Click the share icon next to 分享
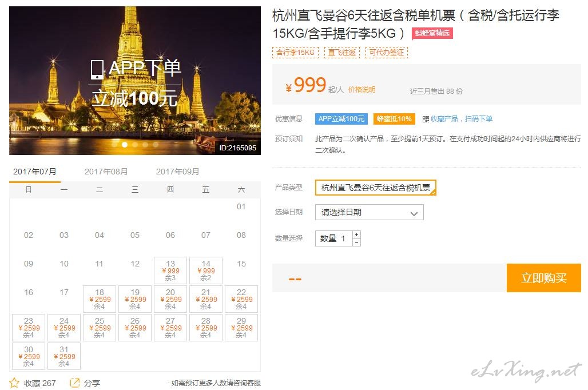Viewport: 588px width, 390px height. point(74,383)
